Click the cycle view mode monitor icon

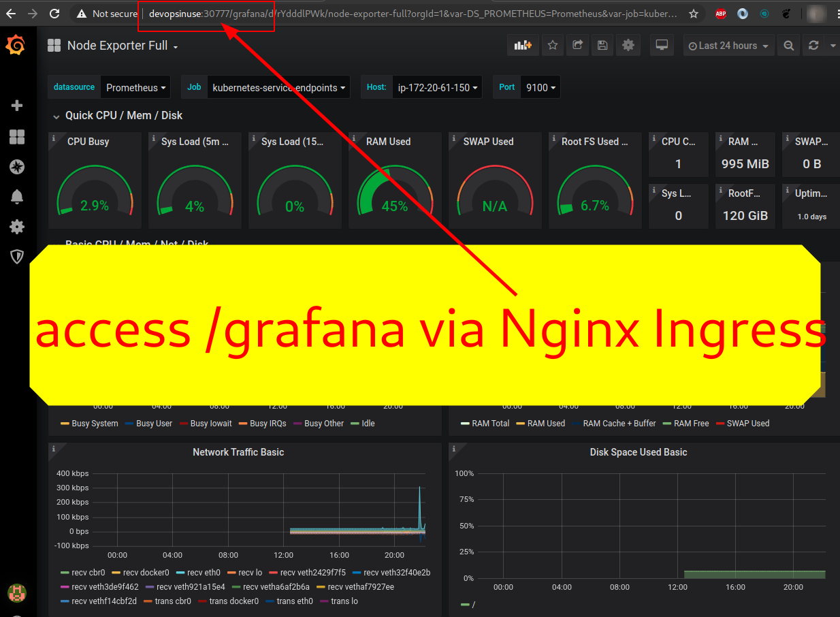pyautogui.click(x=661, y=46)
